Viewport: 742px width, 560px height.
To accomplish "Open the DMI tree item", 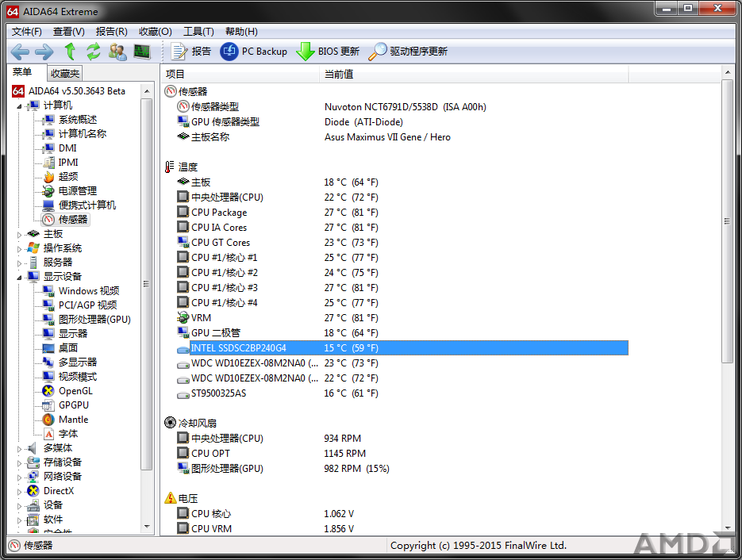I will pos(60,148).
